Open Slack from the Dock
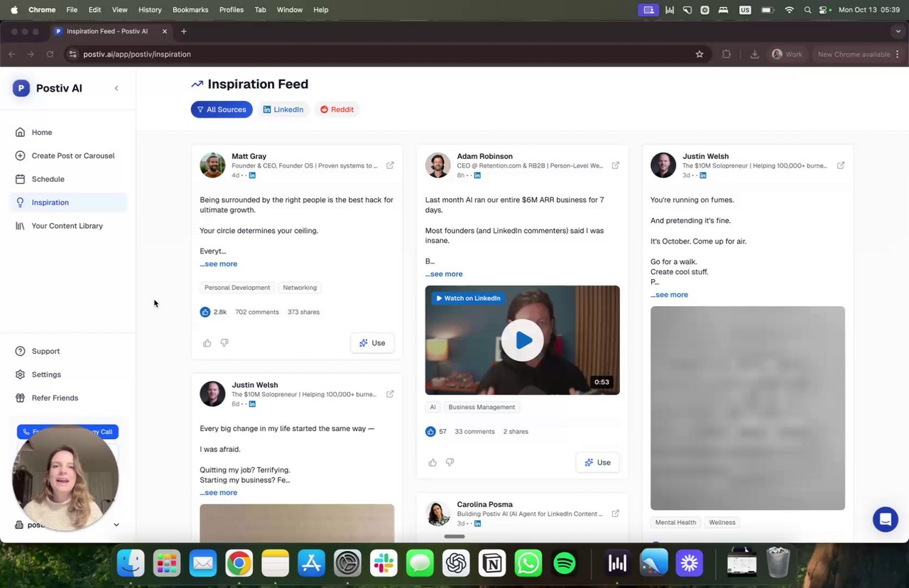 (x=383, y=563)
